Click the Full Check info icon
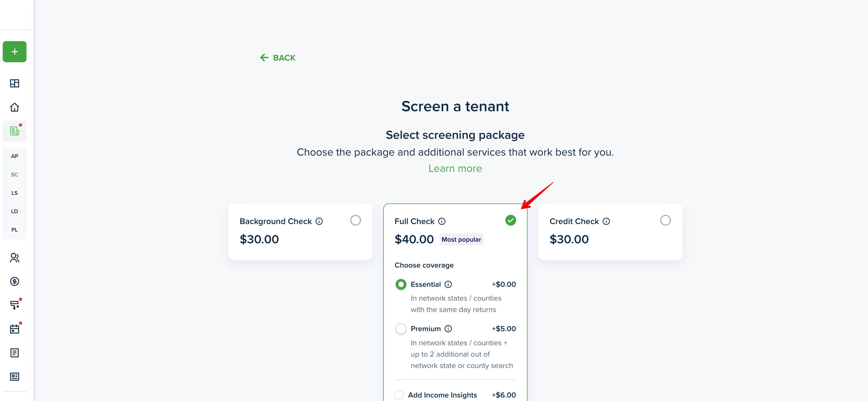This screenshot has height=401, width=868. pos(442,221)
